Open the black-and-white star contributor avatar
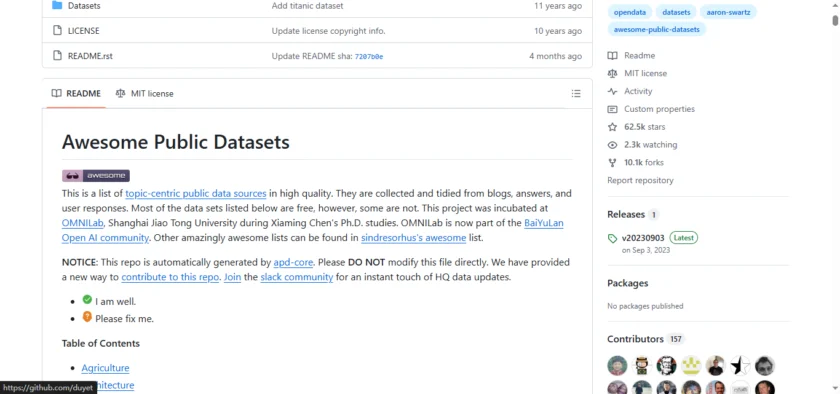Viewport: 840px width, 394px height. (740, 366)
